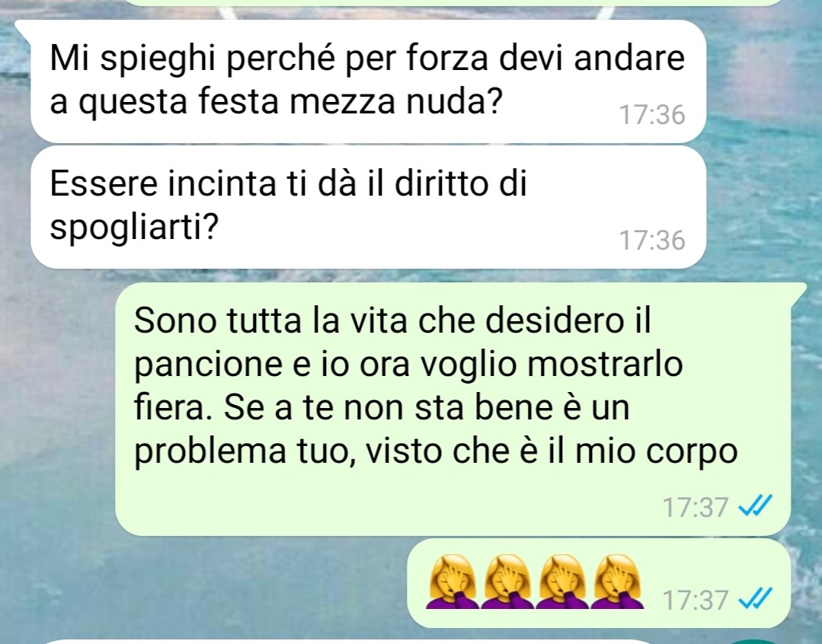Viewport: 822px width, 644px height.
Task: Tap the last facepalm emoji
Action: [x=617, y=582]
